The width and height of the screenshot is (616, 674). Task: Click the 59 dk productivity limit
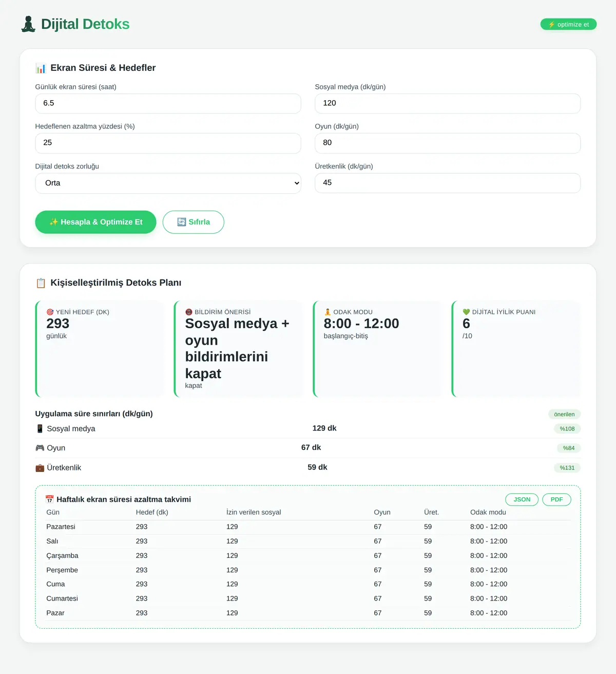pyautogui.click(x=317, y=467)
